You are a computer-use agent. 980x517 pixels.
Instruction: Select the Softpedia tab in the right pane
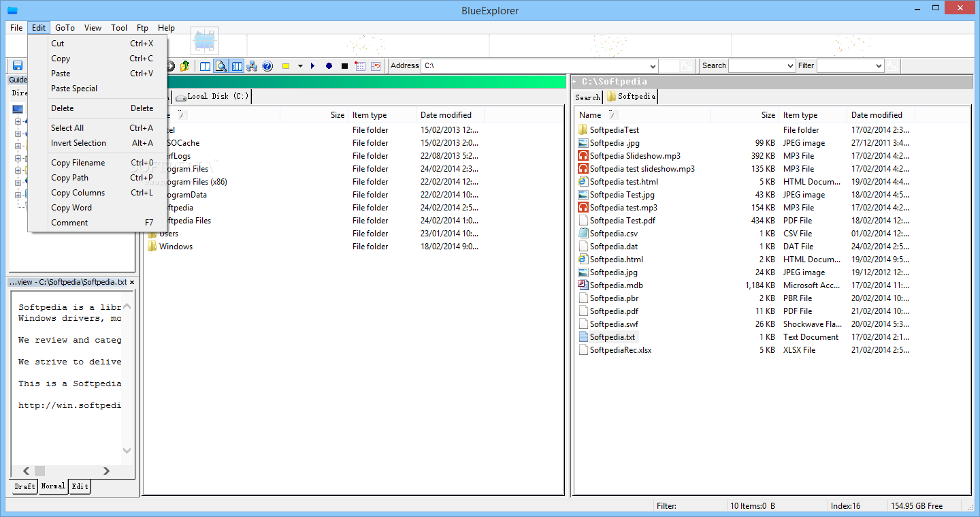tap(631, 97)
